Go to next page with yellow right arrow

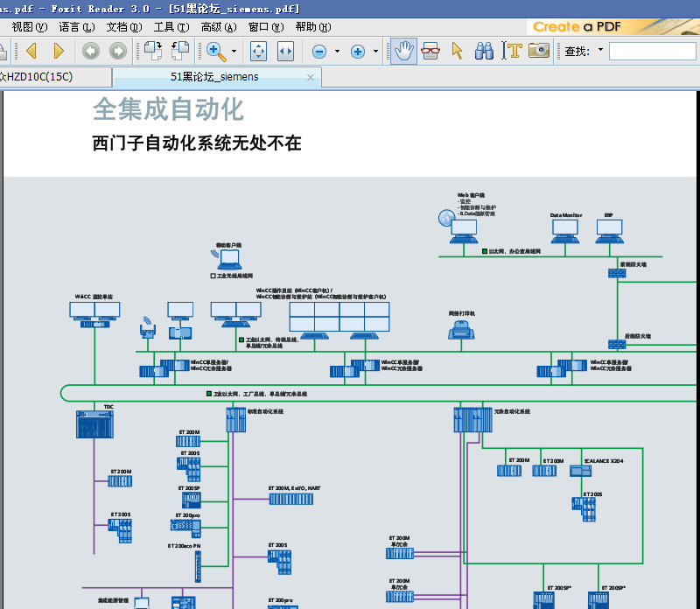(59, 51)
